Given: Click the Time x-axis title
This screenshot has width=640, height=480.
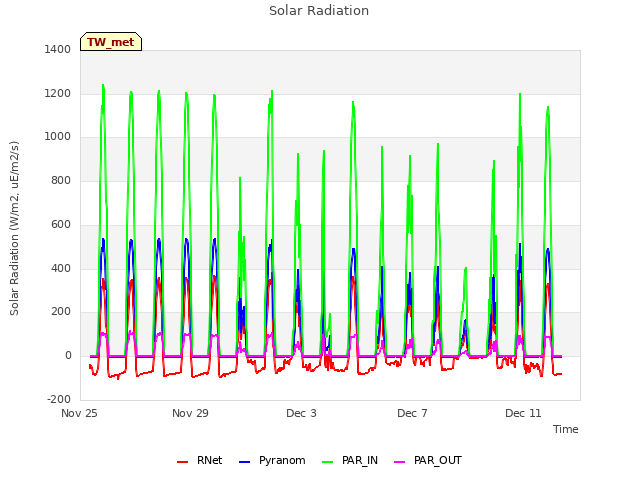Looking at the screenshot, I should pos(566,429).
